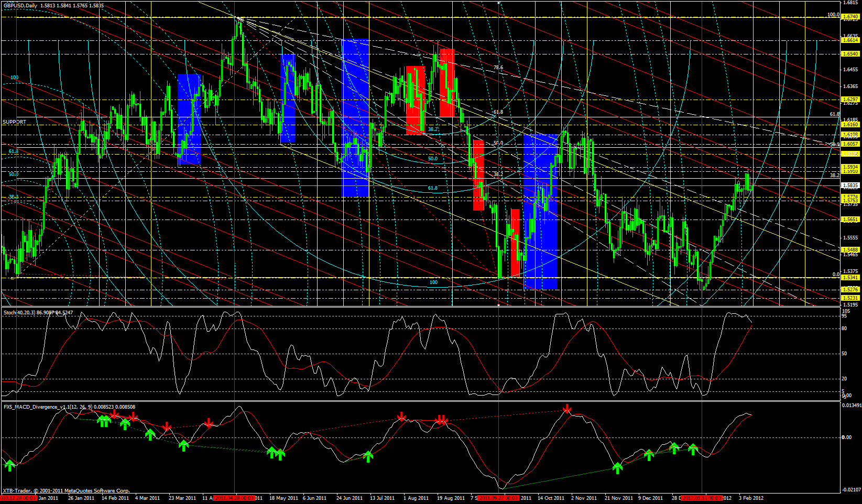
Task: Click the GBPUSD,Daily chart title
Action: click(x=20, y=5)
